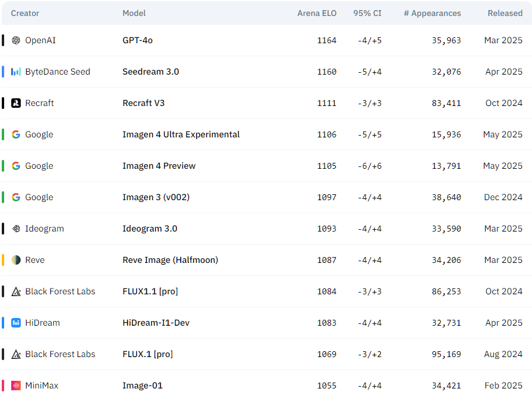Select the GPT-4o model name

click(x=137, y=40)
